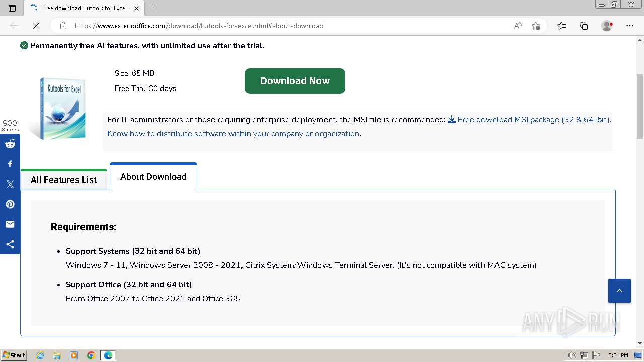Stop loading the page
This screenshot has width=644, height=362.
tap(36, 26)
